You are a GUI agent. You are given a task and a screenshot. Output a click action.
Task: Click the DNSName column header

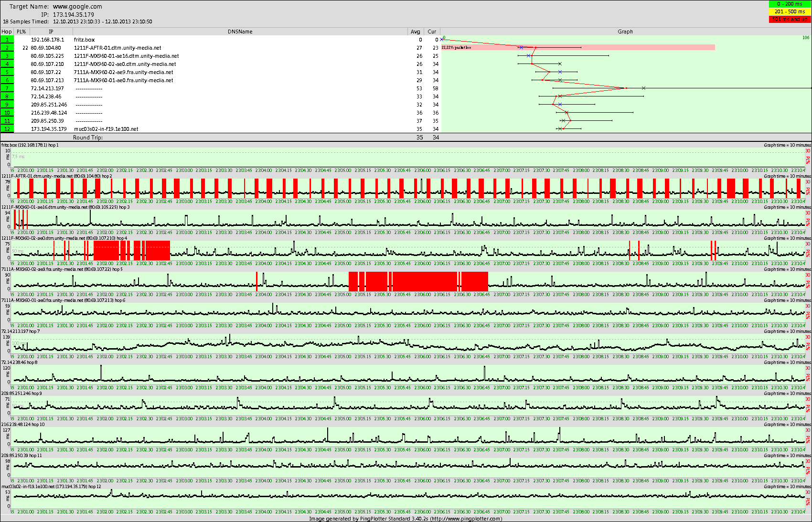240,32
